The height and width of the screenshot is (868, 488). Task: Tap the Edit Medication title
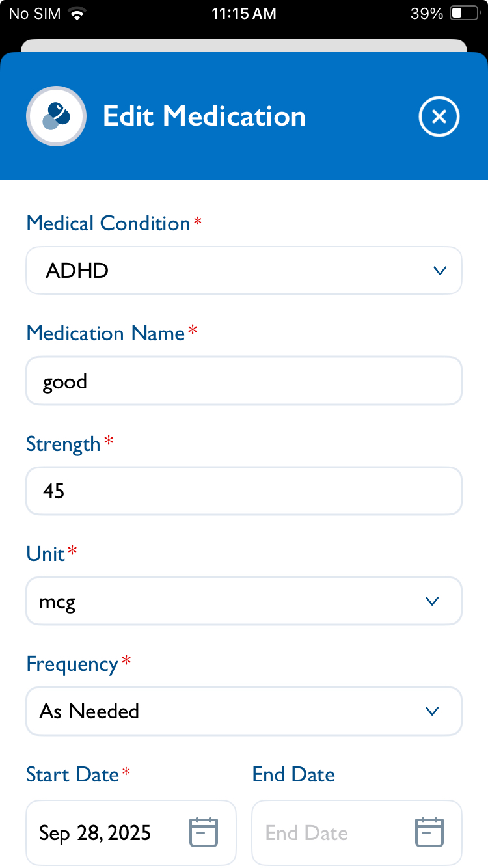click(204, 116)
